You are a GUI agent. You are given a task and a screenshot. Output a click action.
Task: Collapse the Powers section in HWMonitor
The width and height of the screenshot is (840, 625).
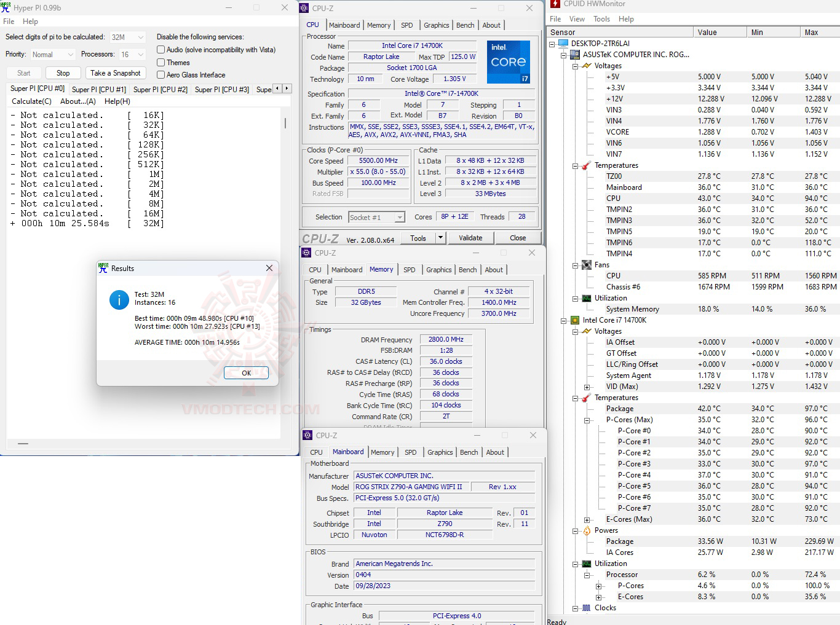click(576, 531)
